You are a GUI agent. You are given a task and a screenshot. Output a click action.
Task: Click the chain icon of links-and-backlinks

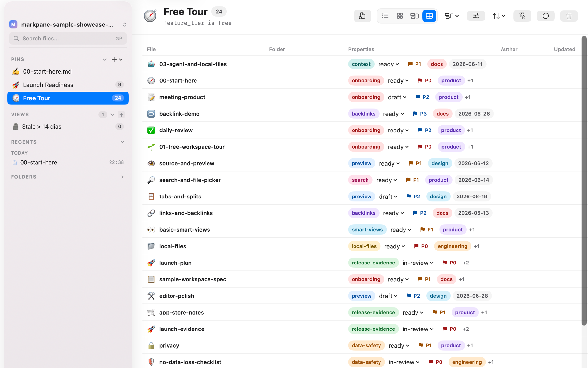click(x=151, y=213)
